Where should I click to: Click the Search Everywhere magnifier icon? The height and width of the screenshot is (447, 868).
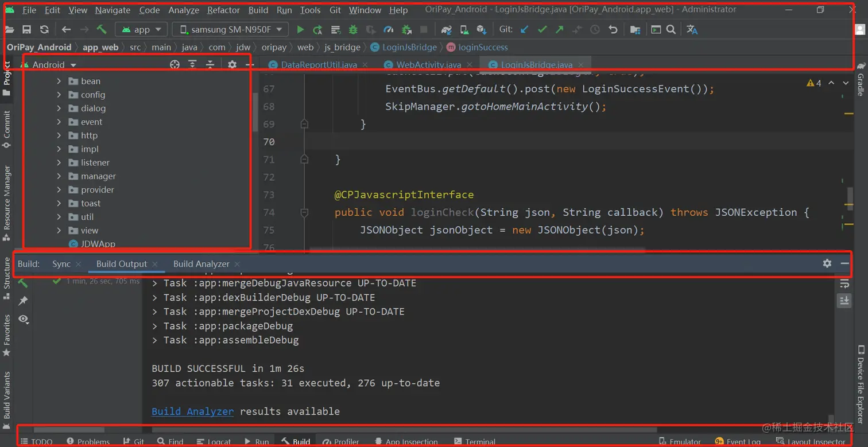(671, 29)
